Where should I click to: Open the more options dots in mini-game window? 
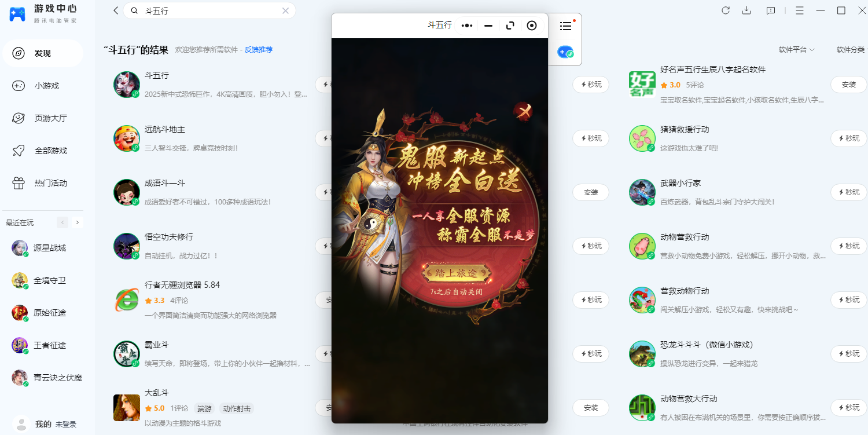pos(467,25)
